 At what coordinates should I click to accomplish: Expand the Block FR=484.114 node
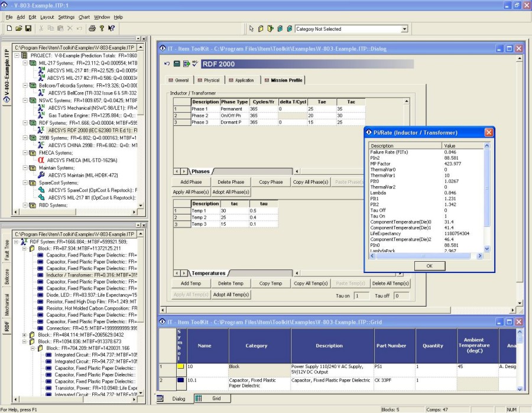pos(24,334)
